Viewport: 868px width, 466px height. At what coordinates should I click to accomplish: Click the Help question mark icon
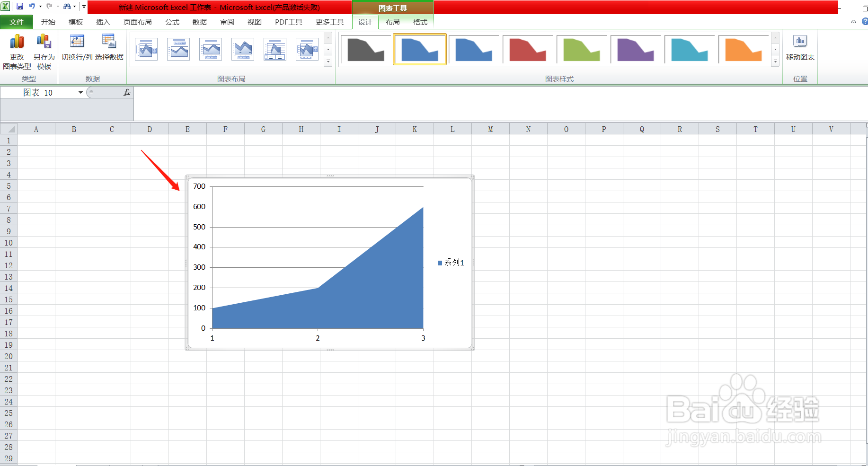coord(864,22)
